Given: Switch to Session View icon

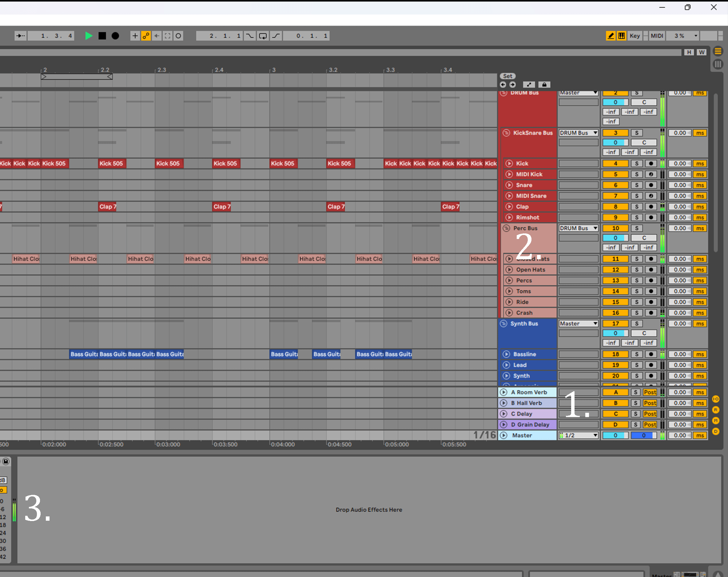Looking at the screenshot, I should point(718,64).
